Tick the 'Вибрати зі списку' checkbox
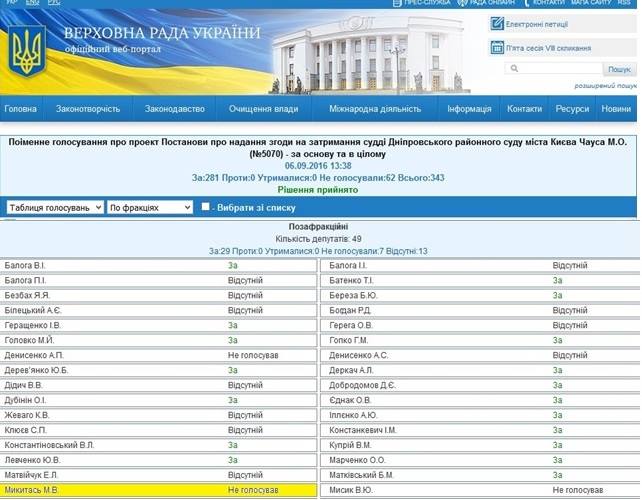The width and height of the screenshot is (642, 500). 206,206
